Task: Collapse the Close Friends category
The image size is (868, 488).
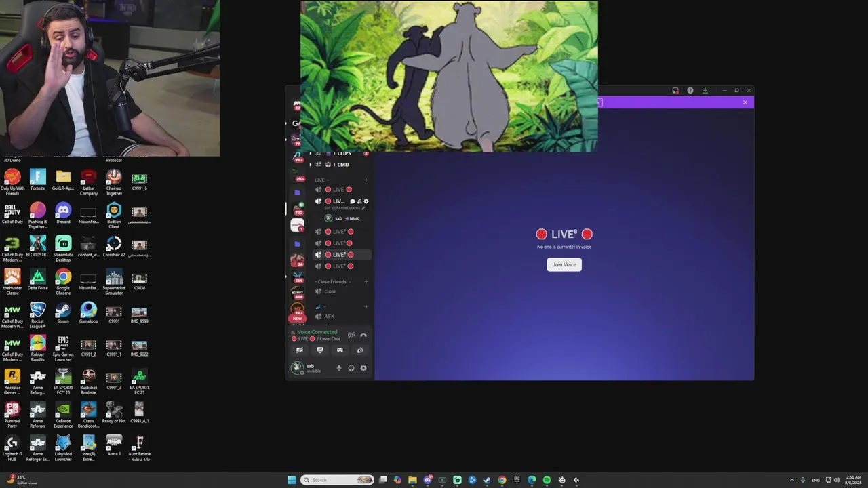Action: 332,281
